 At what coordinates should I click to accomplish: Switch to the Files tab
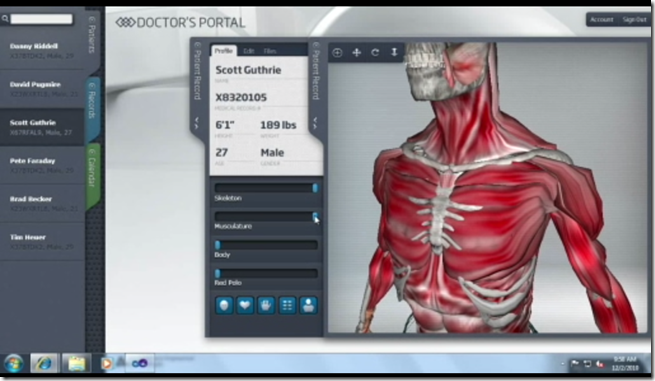tap(270, 51)
